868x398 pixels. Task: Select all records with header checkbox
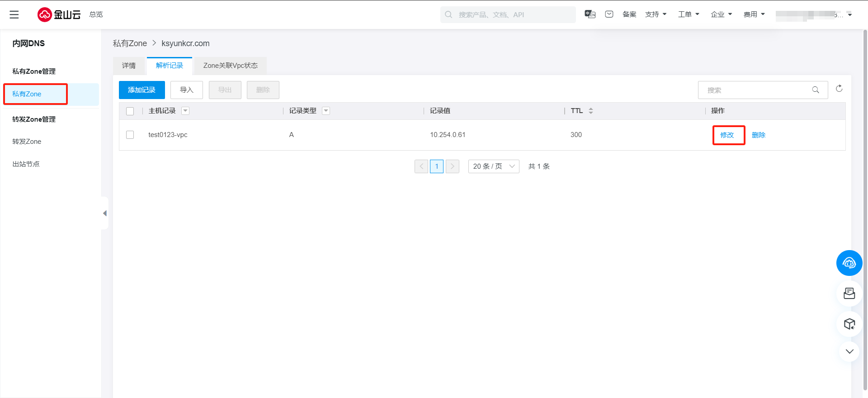[x=130, y=111]
